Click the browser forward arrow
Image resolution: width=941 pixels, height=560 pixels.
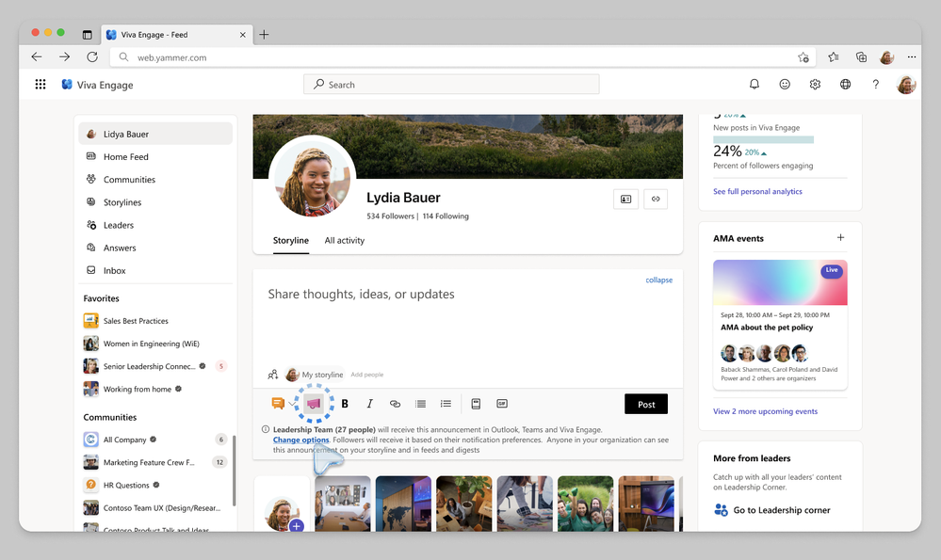[64, 57]
